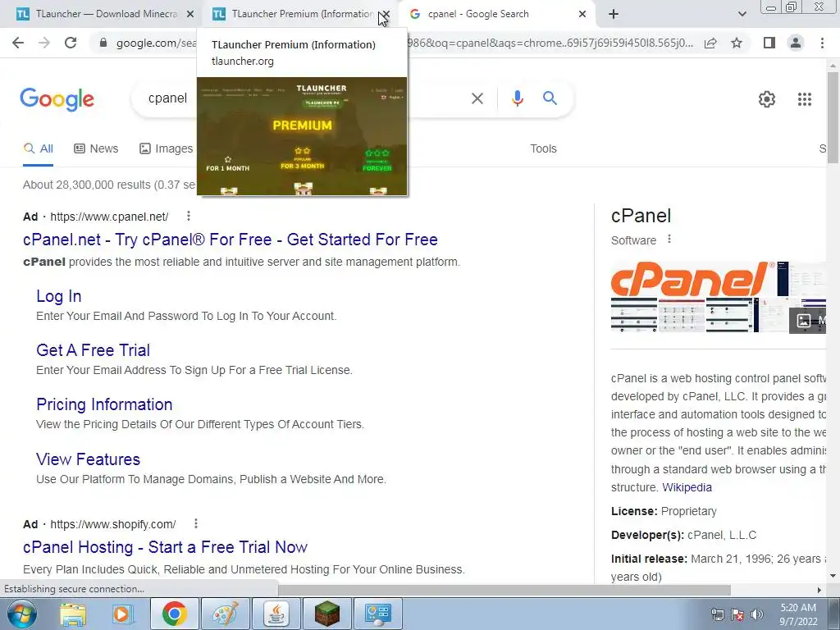Image resolution: width=840 pixels, height=630 pixels.
Task: Click the horizontal scrollbar at bottom
Action: point(504,590)
